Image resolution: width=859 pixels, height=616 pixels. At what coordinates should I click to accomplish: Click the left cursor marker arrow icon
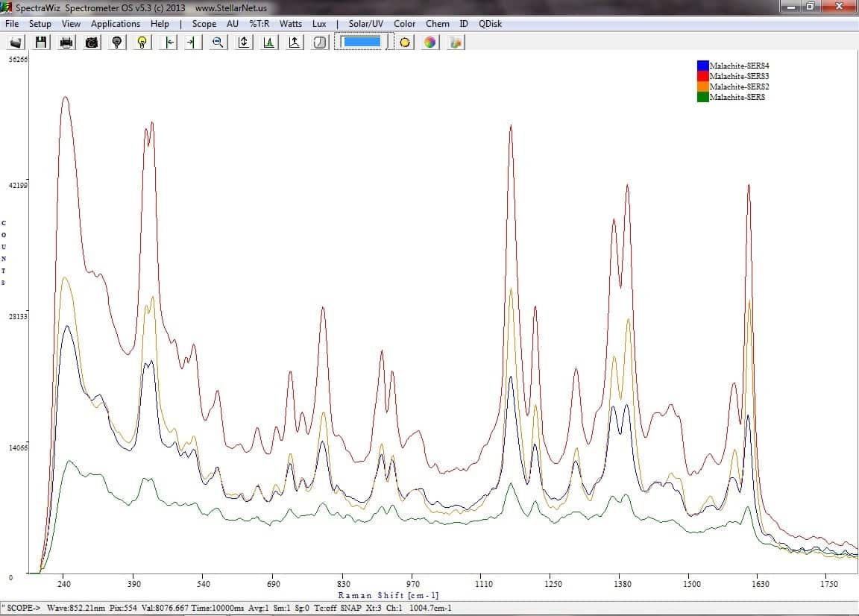[x=169, y=43]
